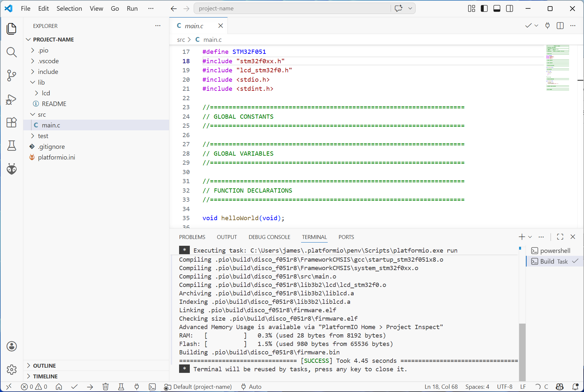Open the Selection menu
The image size is (584, 392).
click(69, 8)
